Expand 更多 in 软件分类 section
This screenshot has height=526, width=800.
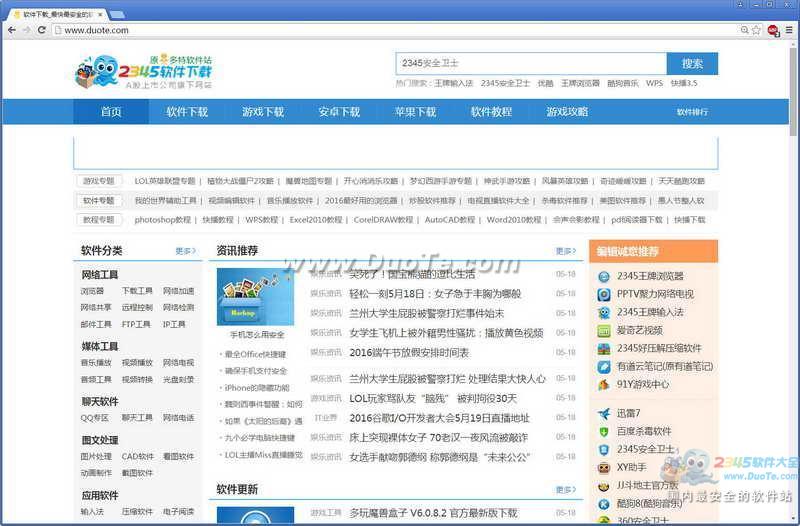pyautogui.click(x=185, y=251)
